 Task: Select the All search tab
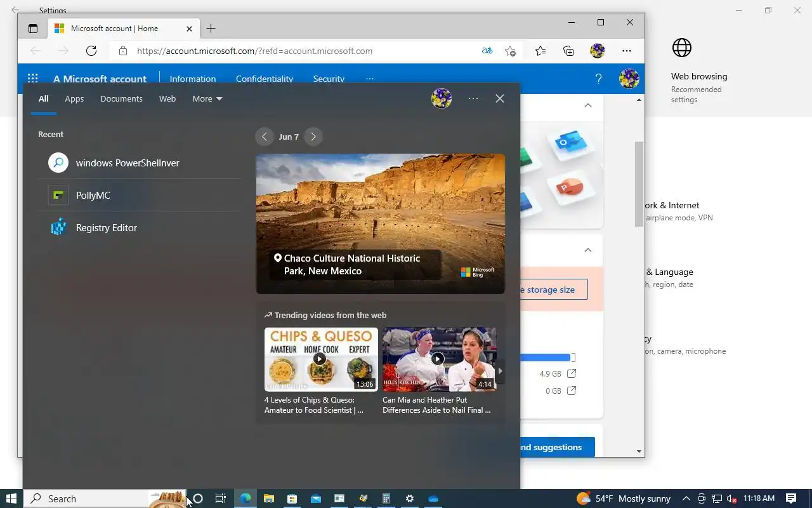click(43, 98)
